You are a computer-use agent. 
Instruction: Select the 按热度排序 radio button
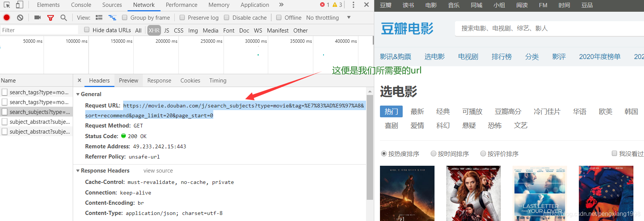click(384, 154)
